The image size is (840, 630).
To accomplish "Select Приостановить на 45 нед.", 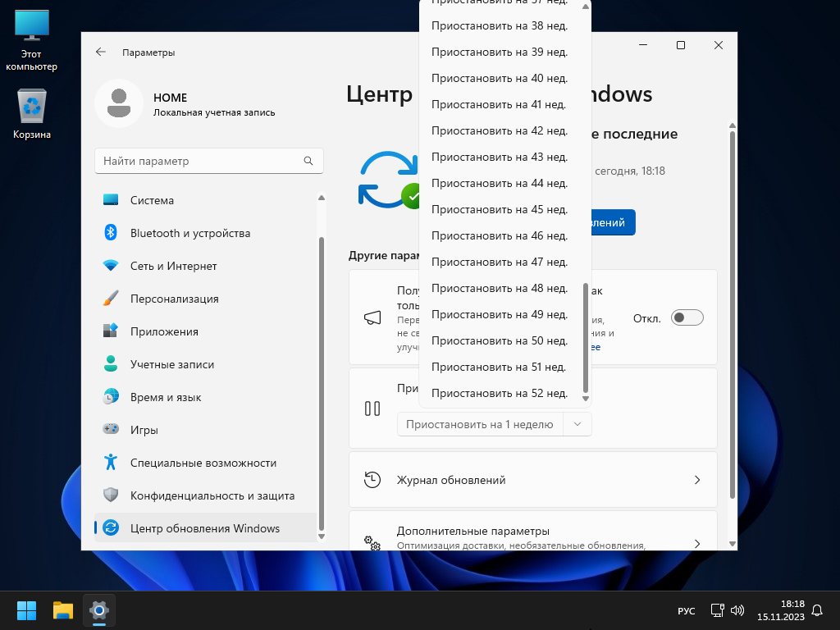I will click(499, 209).
